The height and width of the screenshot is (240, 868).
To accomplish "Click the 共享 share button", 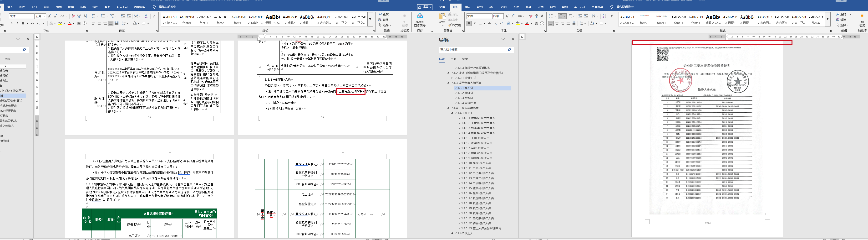I will click(425, 7).
